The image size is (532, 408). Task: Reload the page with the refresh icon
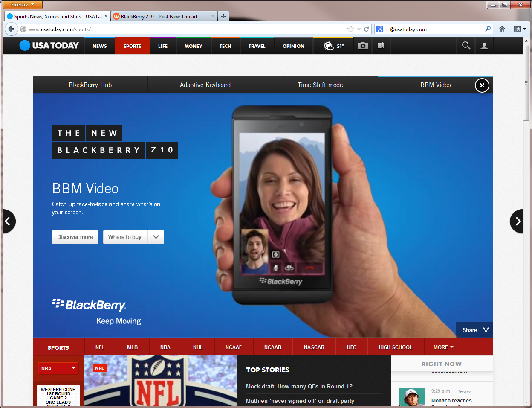coord(366,29)
